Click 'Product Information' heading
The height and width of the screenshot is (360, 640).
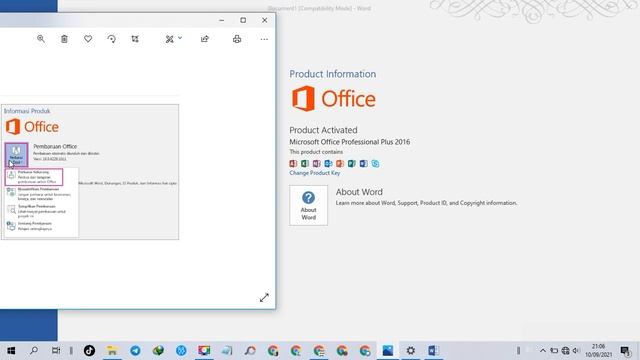point(333,74)
